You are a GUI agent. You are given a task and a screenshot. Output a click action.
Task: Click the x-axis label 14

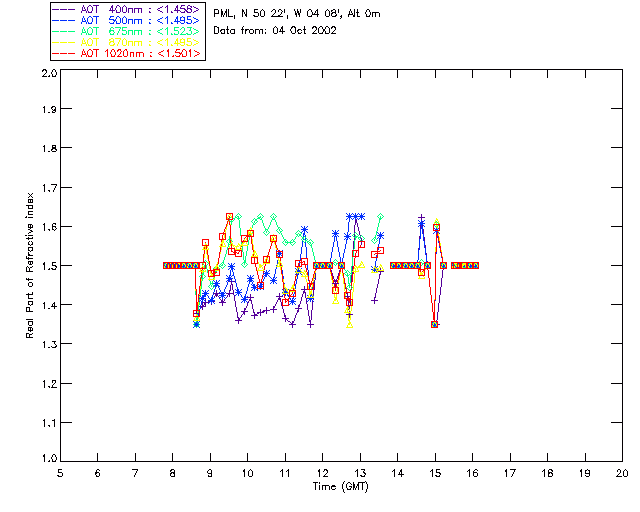(398, 473)
